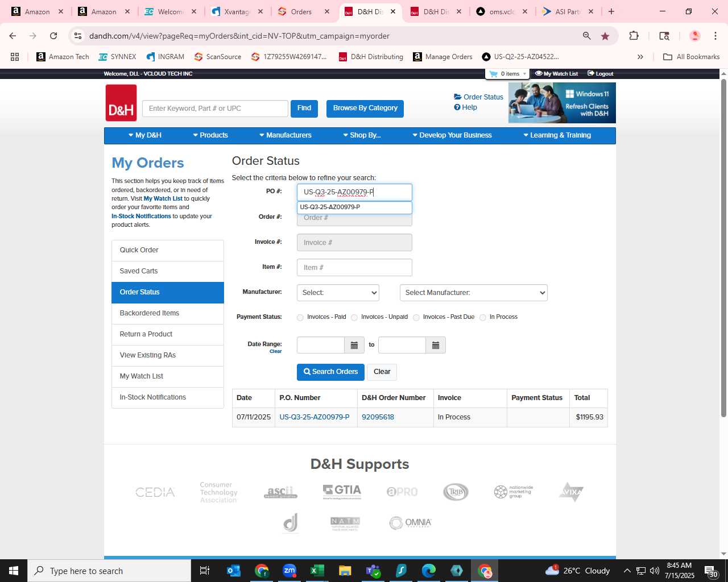Click the Clear button beside Search Orders
Screen dimensions: 728x582
[x=382, y=372]
